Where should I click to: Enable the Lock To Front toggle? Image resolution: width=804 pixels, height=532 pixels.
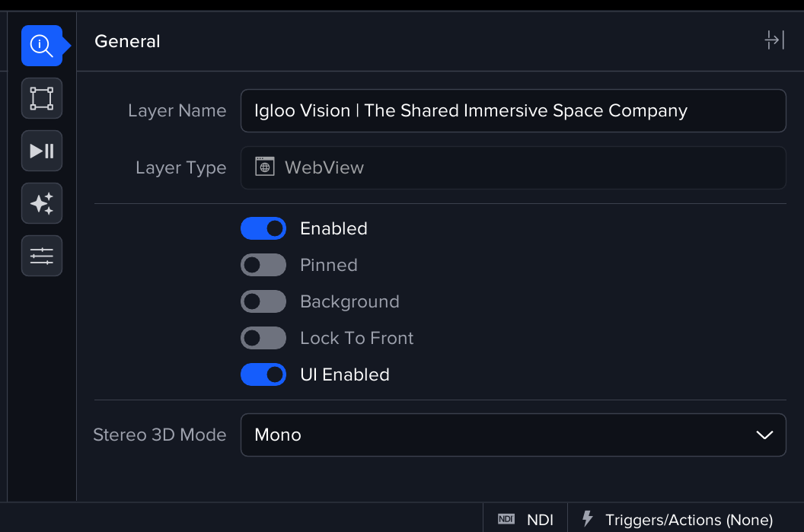[263, 338]
